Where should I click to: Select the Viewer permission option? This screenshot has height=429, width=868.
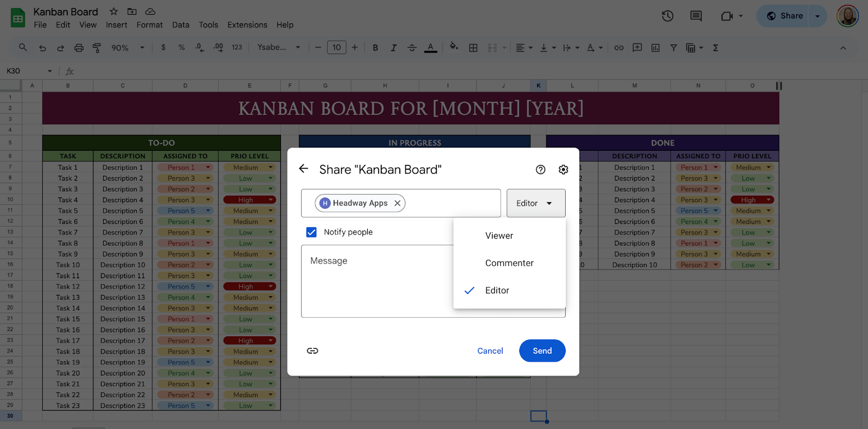pos(499,236)
